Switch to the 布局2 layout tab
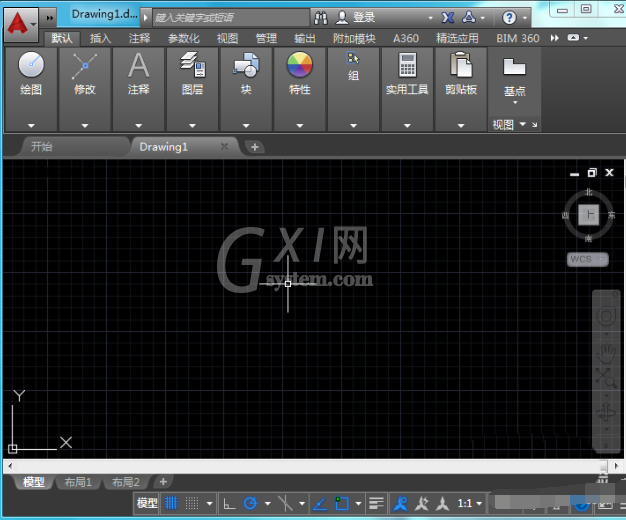 click(x=126, y=482)
